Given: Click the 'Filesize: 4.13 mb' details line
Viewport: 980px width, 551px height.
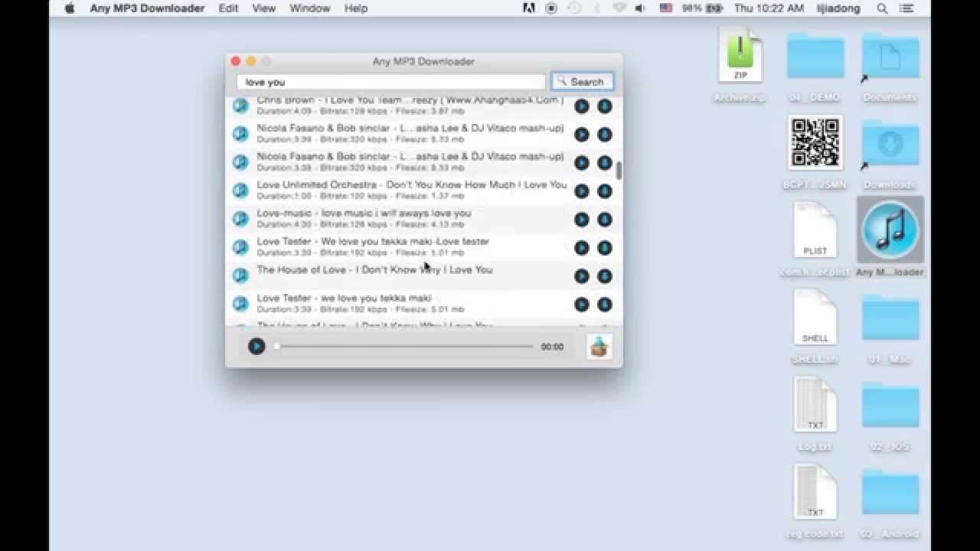Looking at the screenshot, I should (x=361, y=224).
